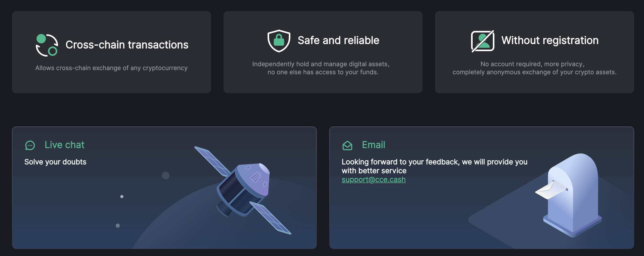644x256 pixels.
Task: Click the open envelope Email icon
Action: point(347,145)
